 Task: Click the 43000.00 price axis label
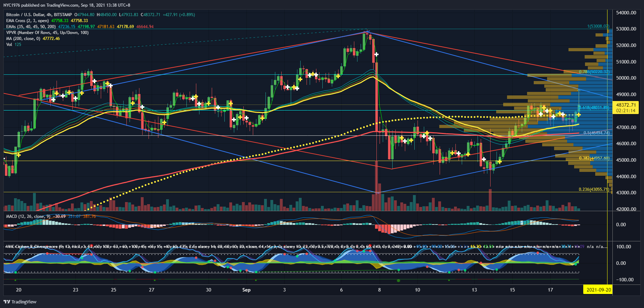click(x=626, y=193)
